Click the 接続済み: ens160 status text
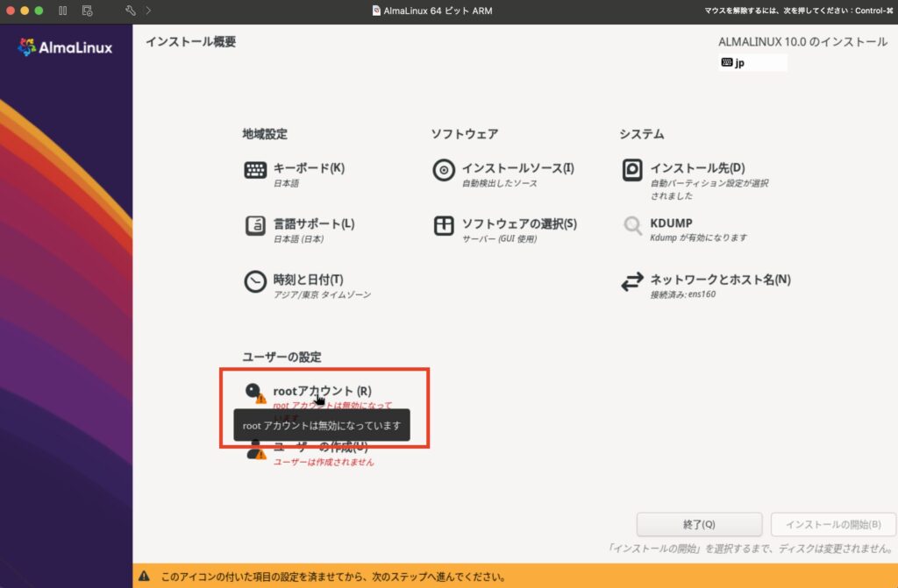Image resolution: width=898 pixels, height=588 pixels. click(682, 294)
